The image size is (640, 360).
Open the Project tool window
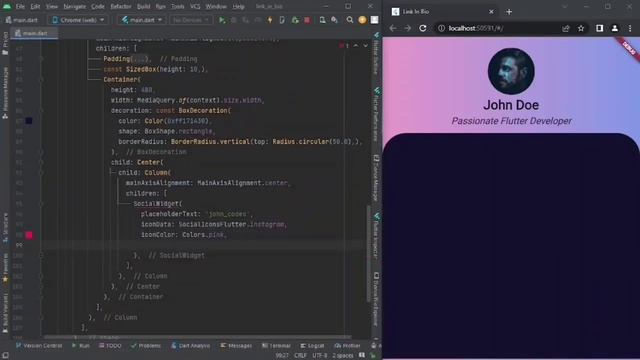click(5, 43)
